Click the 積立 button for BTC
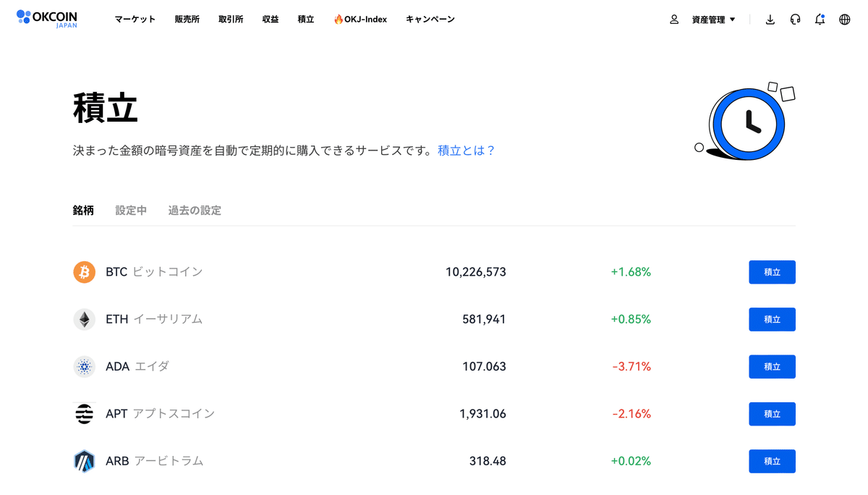The width and height of the screenshot is (868, 495). point(772,272)
